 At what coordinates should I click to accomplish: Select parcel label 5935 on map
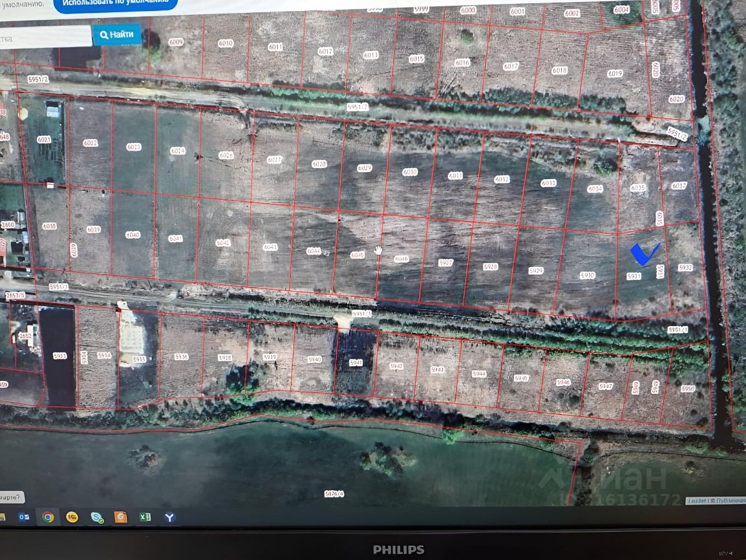tap(139, 360)
